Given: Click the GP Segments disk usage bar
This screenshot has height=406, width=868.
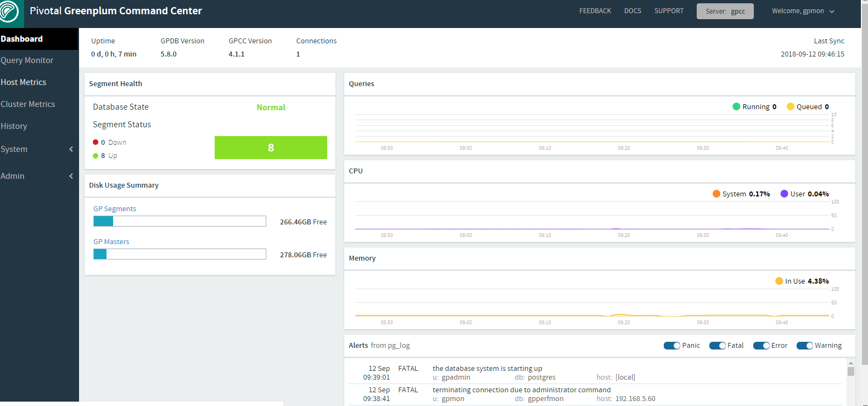Looking at the screenshot, I should [180, 221].
